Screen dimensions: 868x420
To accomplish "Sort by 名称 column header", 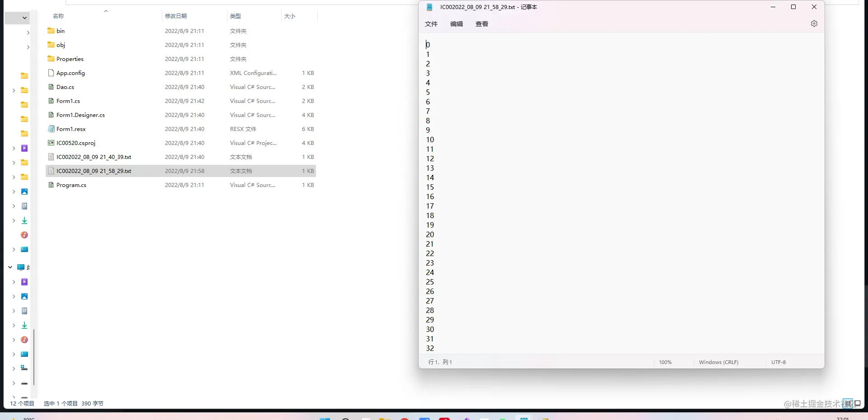I will 58,16.
